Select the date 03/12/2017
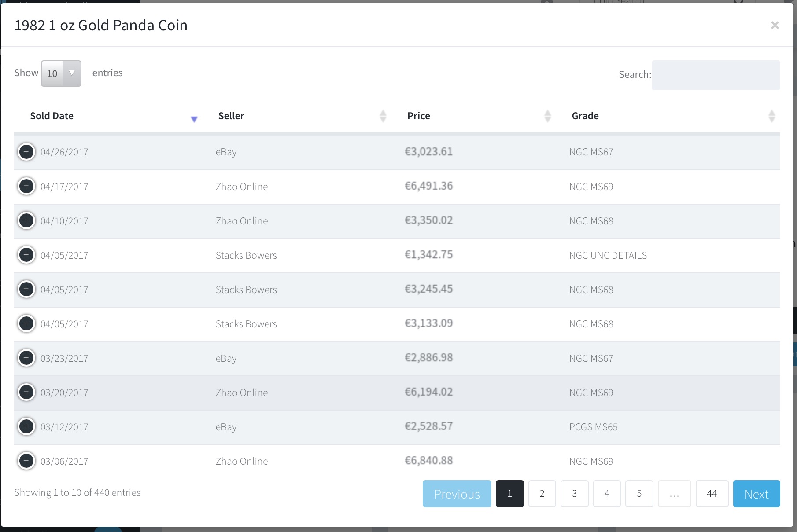 pyautogui.click(x=64, y=427)
